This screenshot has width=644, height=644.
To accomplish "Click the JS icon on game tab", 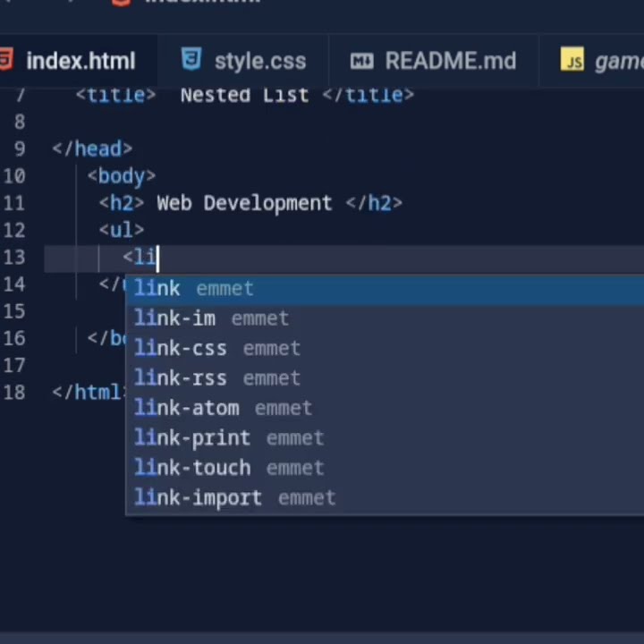I will [572, 59].
